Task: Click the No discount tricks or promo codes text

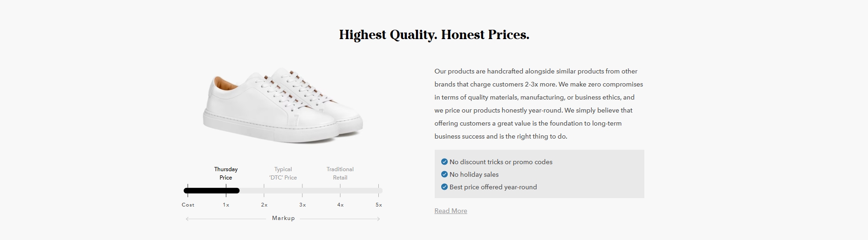Action: (501, 162)
